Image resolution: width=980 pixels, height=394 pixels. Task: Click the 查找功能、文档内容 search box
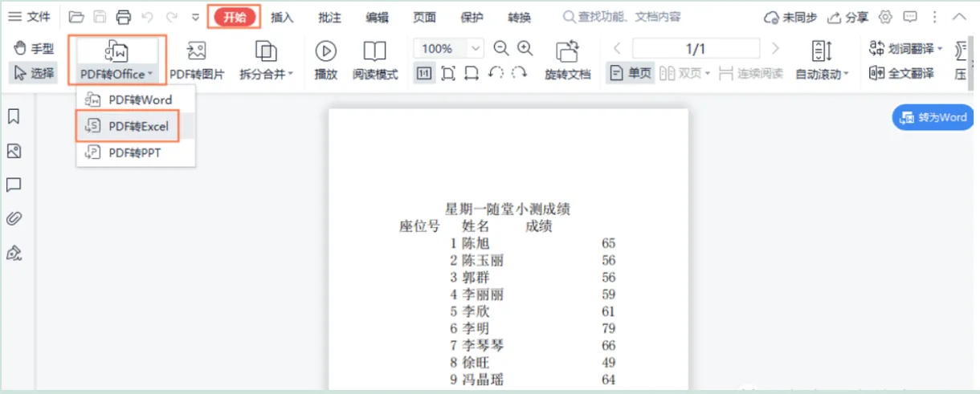(x=622, y=17)
